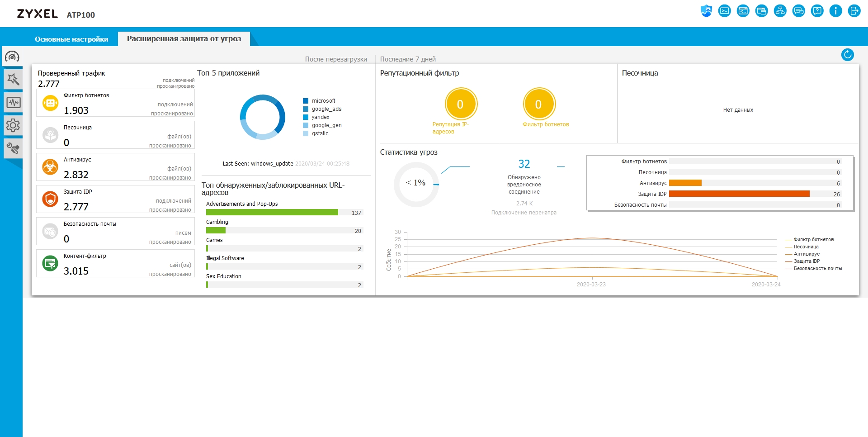The image size is (868, 437).
Task: Click the help question mark icon
Action: point(817,11)
